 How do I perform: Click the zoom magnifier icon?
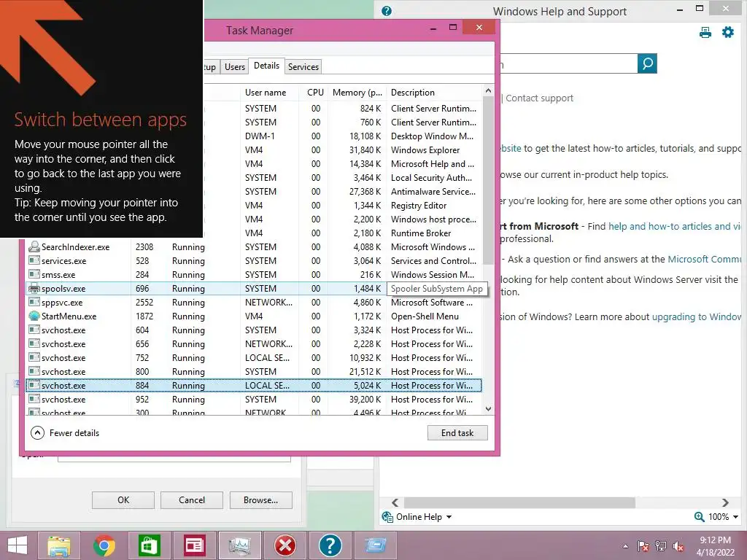(699, 517)
